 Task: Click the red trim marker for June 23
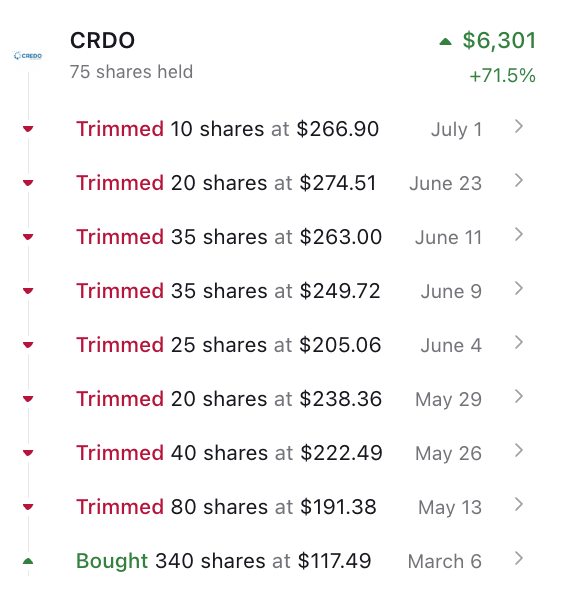28,183
